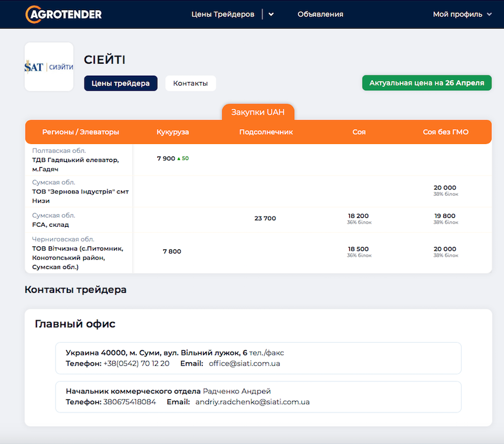This screenshot has height=444, width=504.
Task: Open Цены Трейдеров menu item
Action: click(x=223, y=14)
